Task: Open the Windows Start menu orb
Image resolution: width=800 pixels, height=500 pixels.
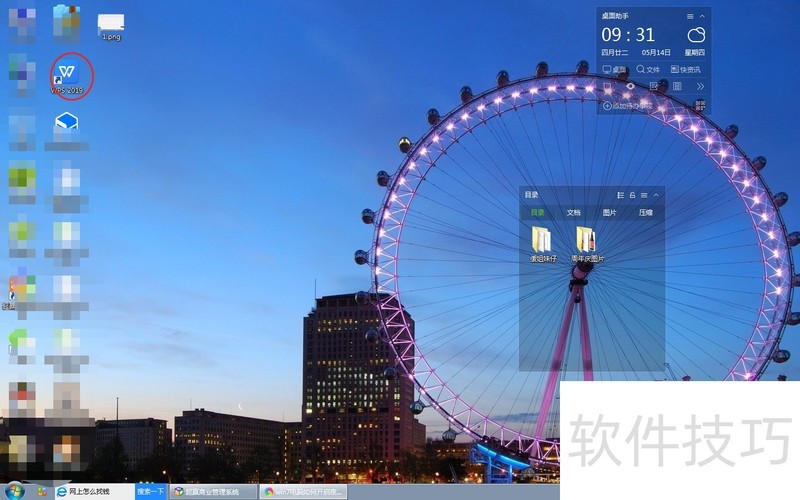Action: click(14, 491)
